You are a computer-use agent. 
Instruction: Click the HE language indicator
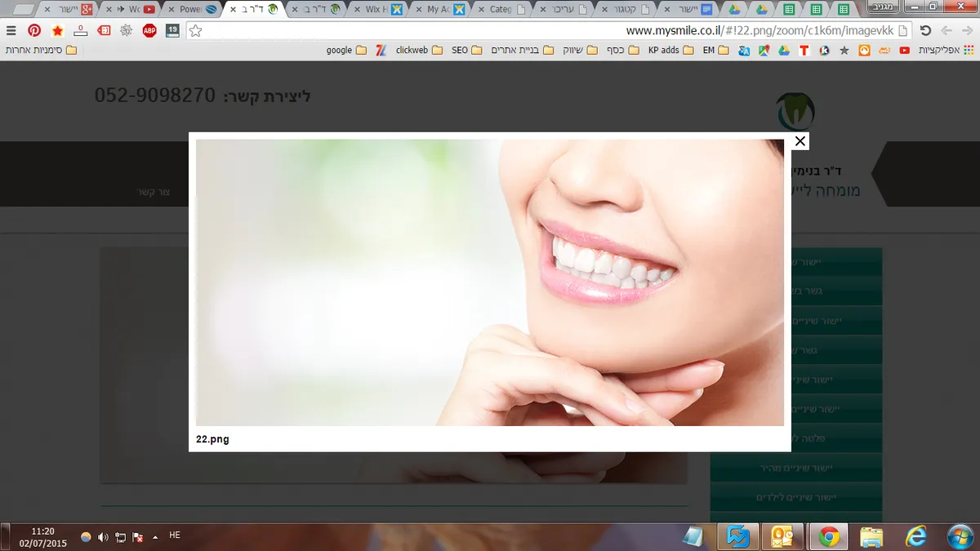tap(175, 535)
